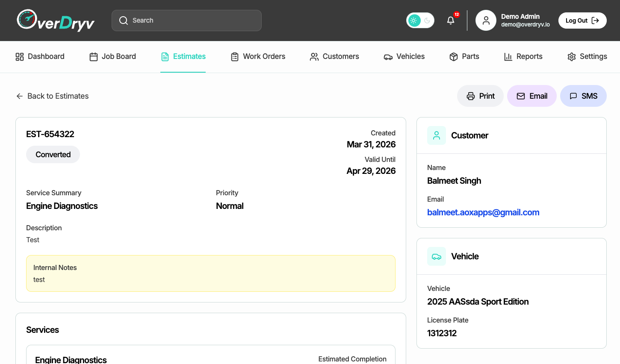Viewport: 620px width, 364px height.
Task: Open the Customers tab
Action: (x=334, y=56)
